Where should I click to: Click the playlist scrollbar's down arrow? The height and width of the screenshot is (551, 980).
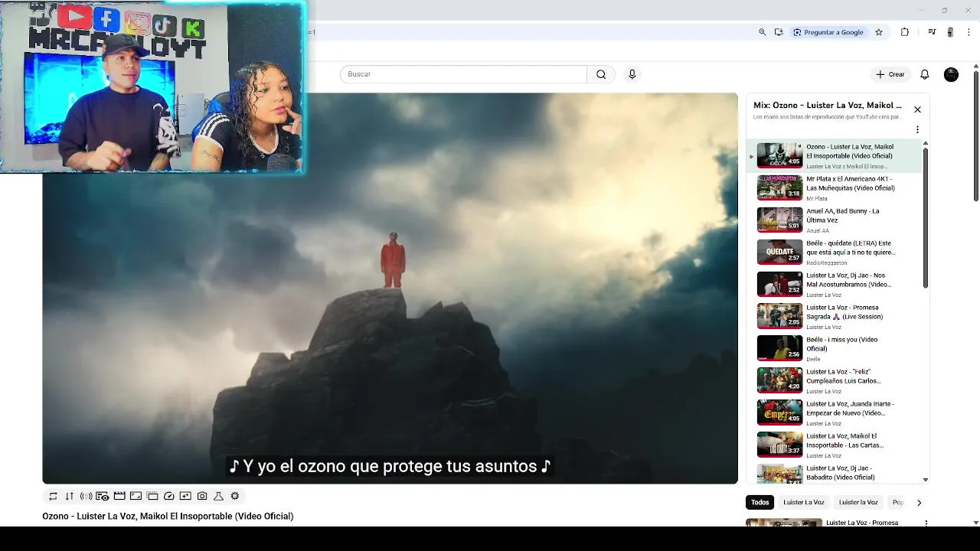coord(925,480)
